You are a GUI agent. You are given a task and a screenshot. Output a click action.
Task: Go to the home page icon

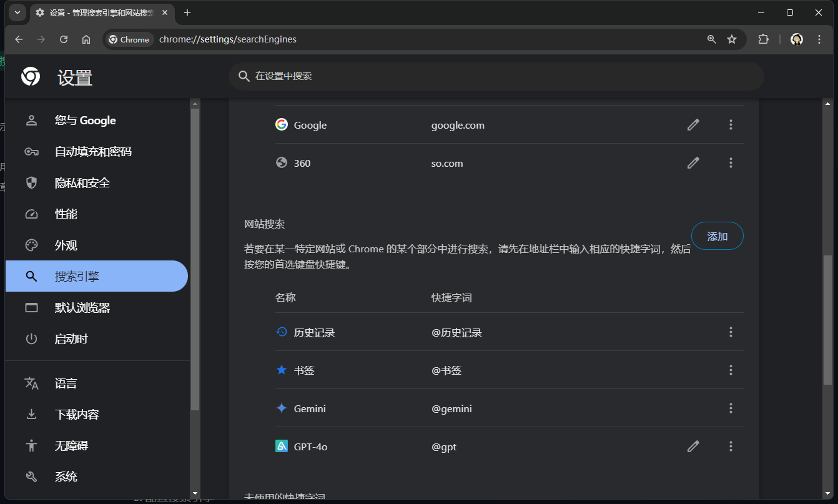(86, 39)
